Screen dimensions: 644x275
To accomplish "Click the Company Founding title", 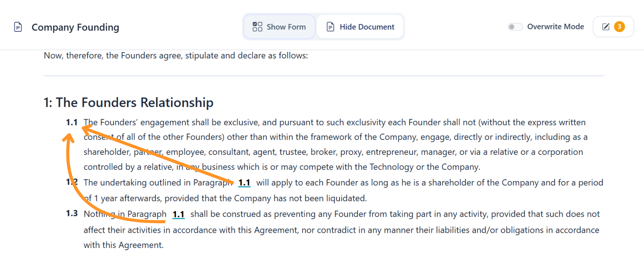I will click(75, 27).
